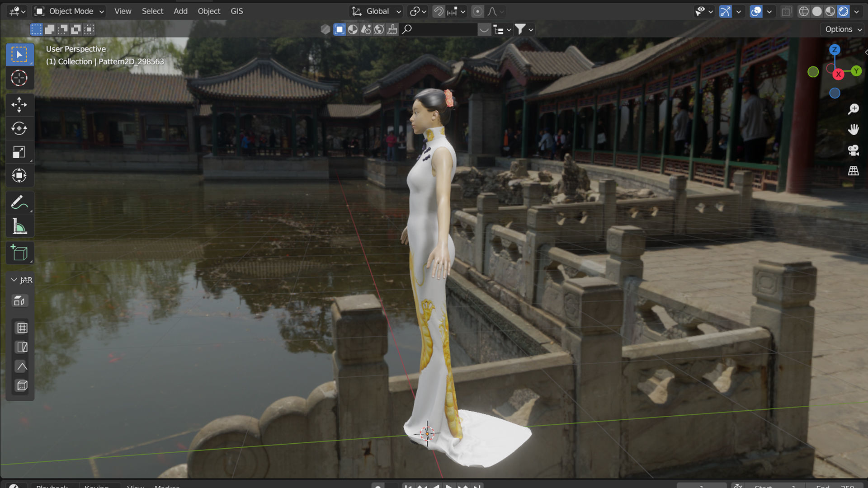
Task: Open the filter funnel dropdown
Action: point(524,29)
